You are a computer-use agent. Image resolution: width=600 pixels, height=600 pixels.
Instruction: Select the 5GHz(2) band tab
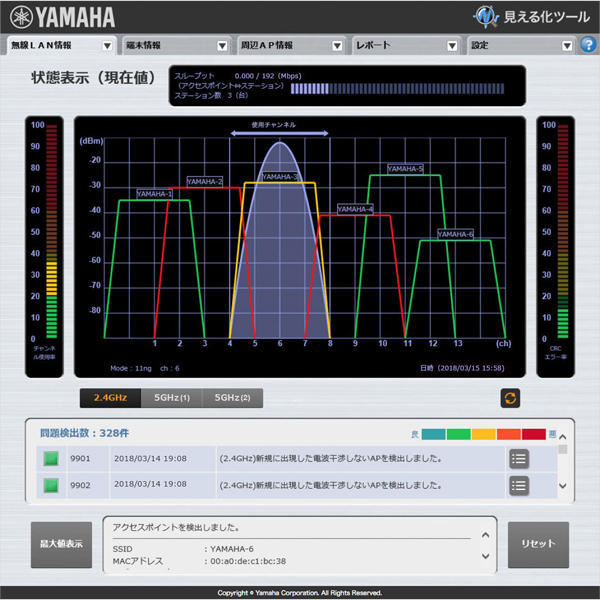pos(233,398)
